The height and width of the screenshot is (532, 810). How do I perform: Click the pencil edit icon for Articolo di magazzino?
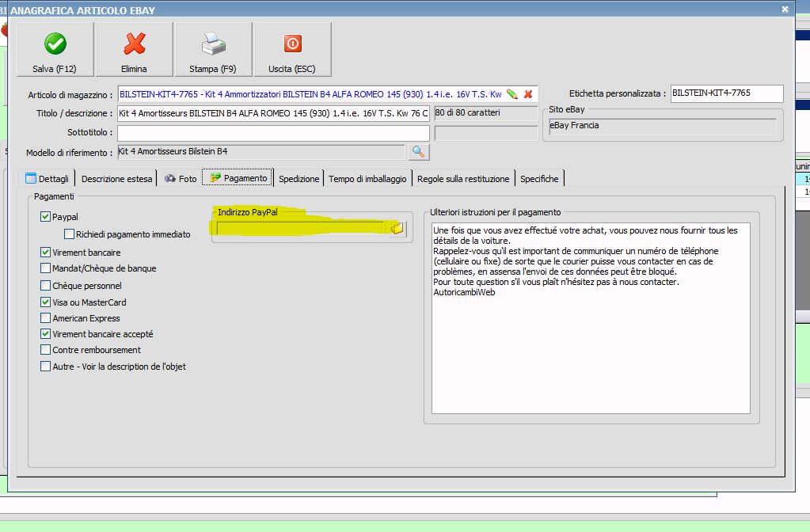(512, 94)
